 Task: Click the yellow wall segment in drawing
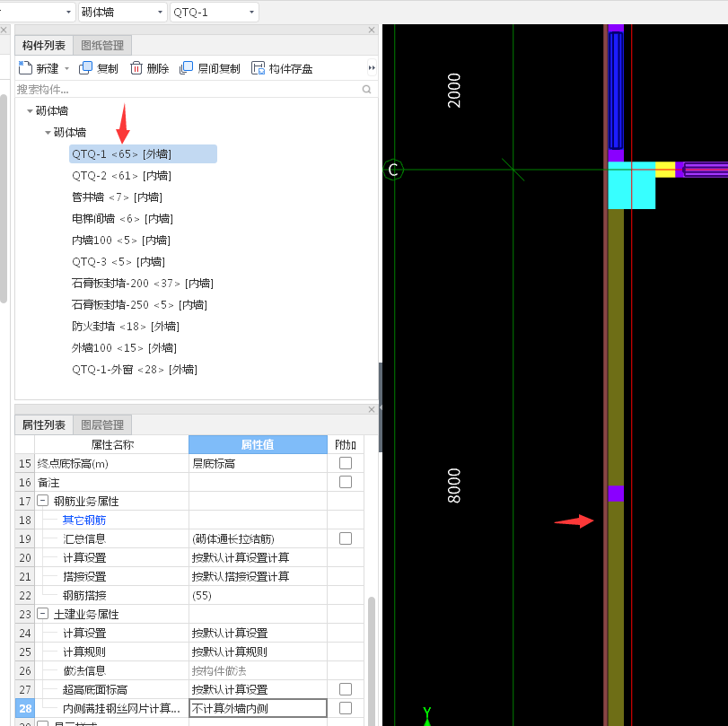(665, 170)
